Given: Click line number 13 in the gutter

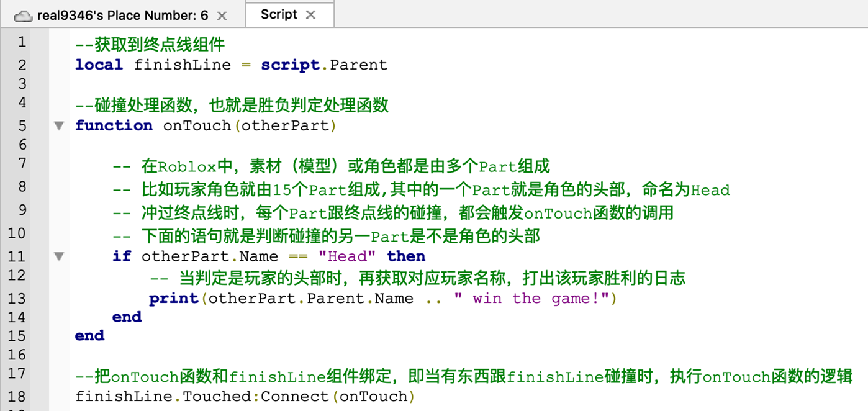Looking at the screenshot, I should [x=18, y=299].
